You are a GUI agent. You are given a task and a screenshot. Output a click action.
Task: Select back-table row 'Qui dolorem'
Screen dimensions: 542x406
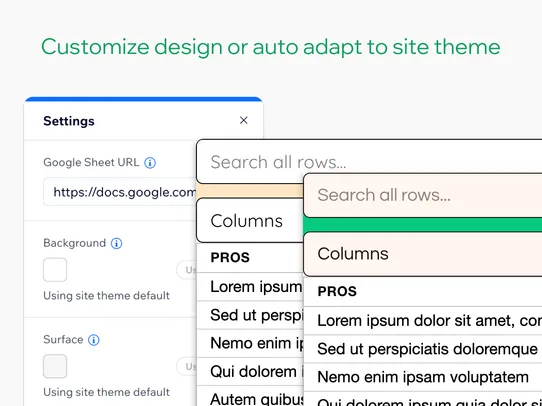(250, 371)
